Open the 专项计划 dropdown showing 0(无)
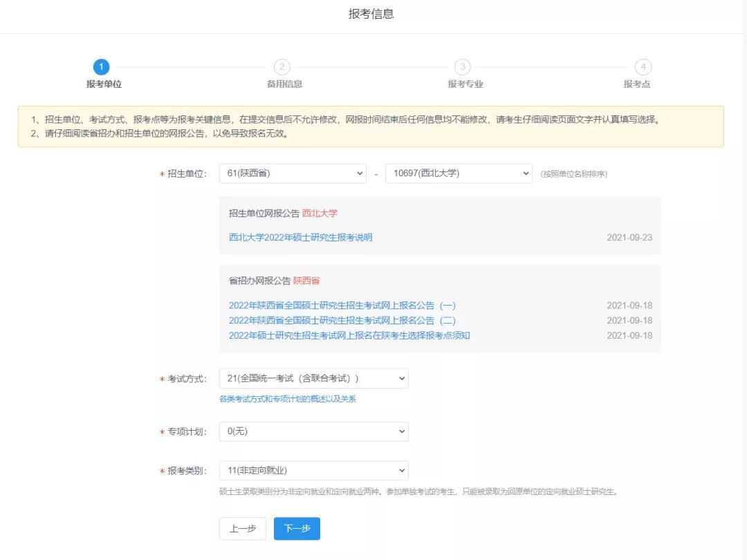Viewport: 747px width, 560px height. coord(313,431)
